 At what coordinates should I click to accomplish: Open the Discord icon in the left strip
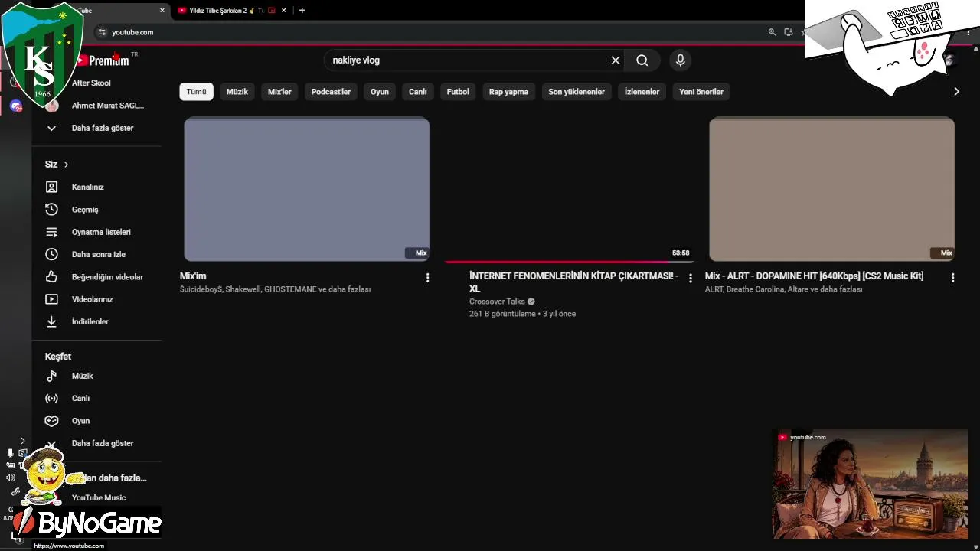(16, 106)
